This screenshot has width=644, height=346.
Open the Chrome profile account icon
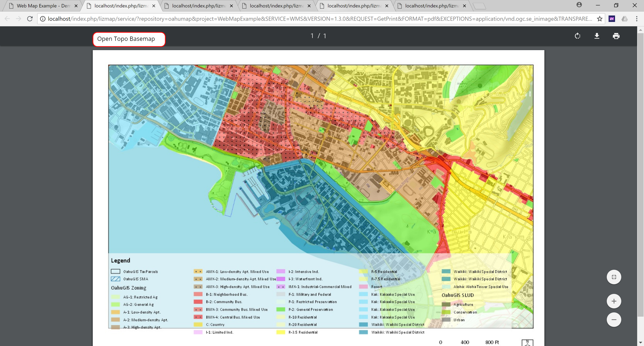coord(579,5)
